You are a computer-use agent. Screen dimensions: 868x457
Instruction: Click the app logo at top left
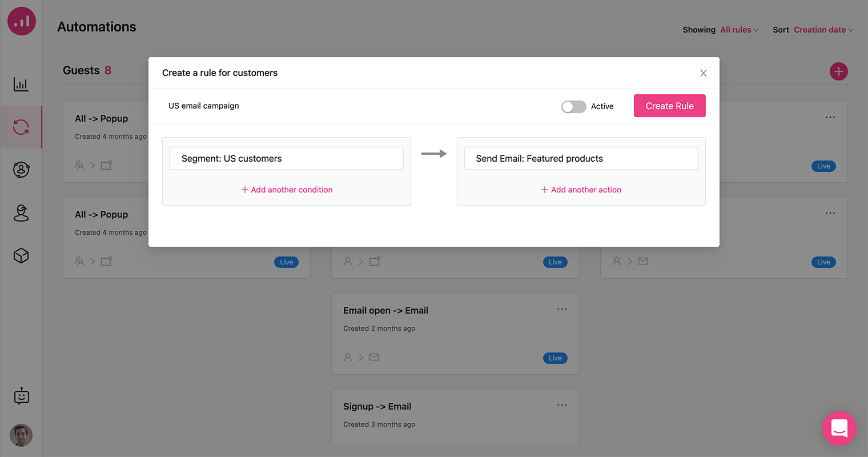[22, 21]
